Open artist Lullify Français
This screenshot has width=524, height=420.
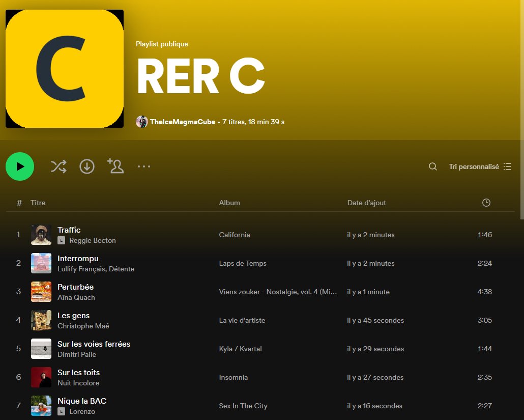point(81,269)
